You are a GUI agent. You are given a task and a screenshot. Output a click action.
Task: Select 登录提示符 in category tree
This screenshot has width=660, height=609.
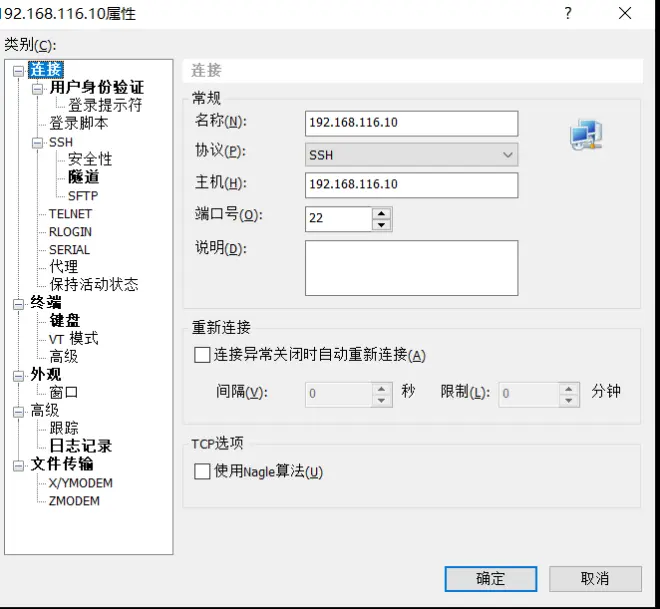[x=105, y=105]
